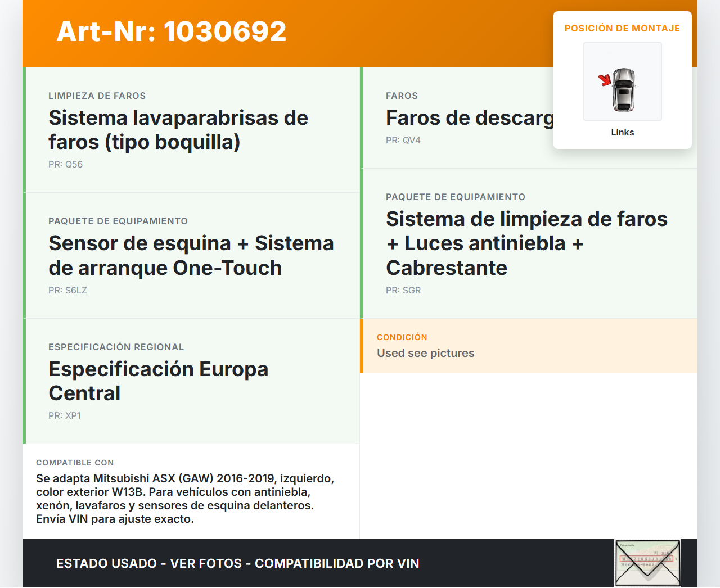Image resolution: width=720 pixels, height=588 pixels.
Task: Select the PR: QV4 code
Action: click(403, 140)
